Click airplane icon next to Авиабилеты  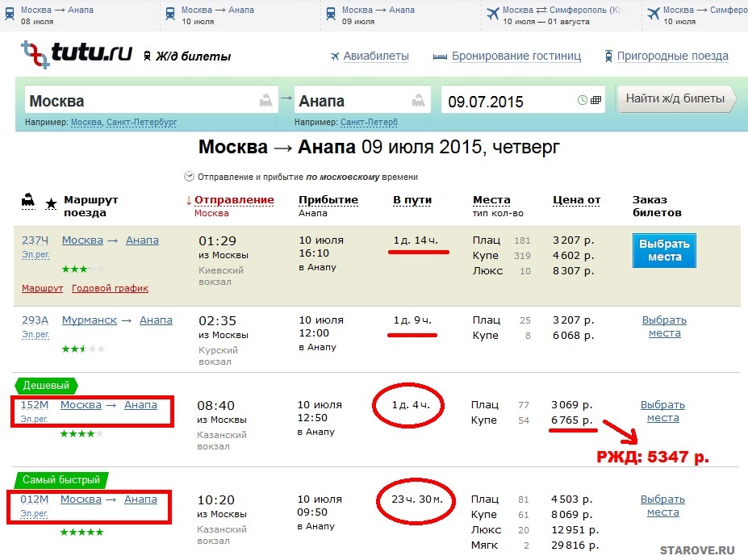click(335, 56)
